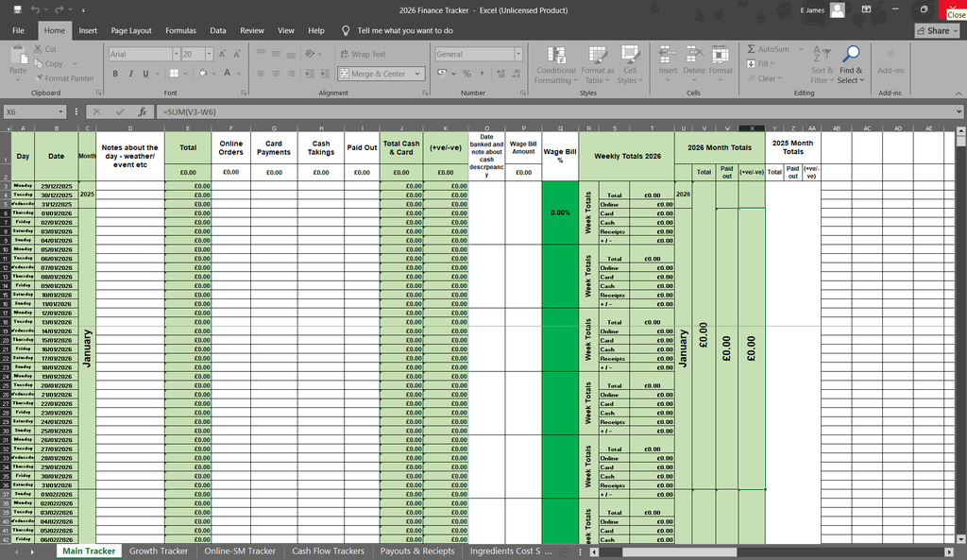Open the Formulas ribbon tab

pyautogui.click(x=180, y=30)
